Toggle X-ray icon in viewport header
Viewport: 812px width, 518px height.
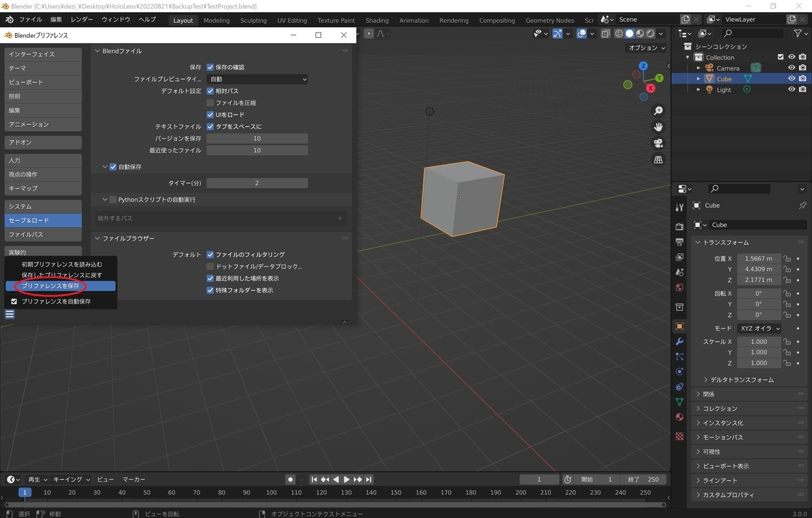605,33
